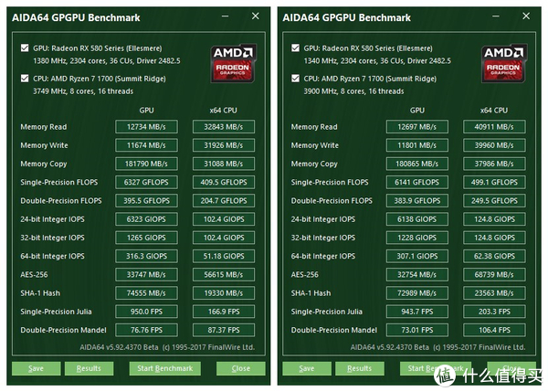This screenshot has width=548, height=392.
Task: Select GPU Memory Copy 181790 MB/s value
Action: click(x=146, y=164)
